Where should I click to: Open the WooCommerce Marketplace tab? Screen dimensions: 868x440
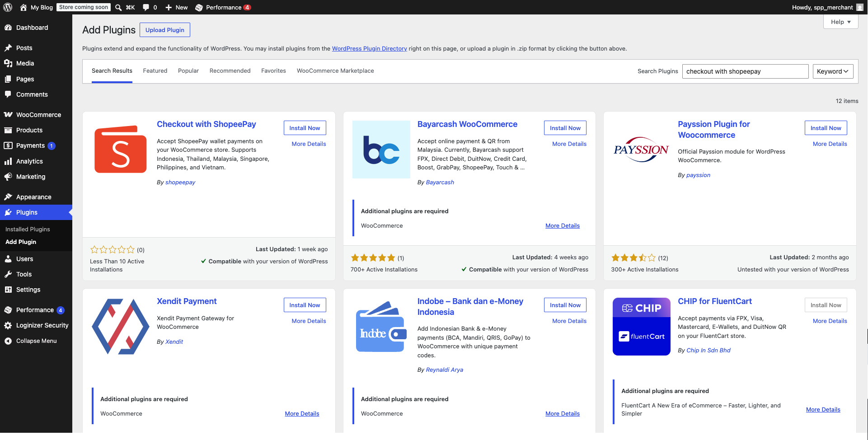point(335,71)
